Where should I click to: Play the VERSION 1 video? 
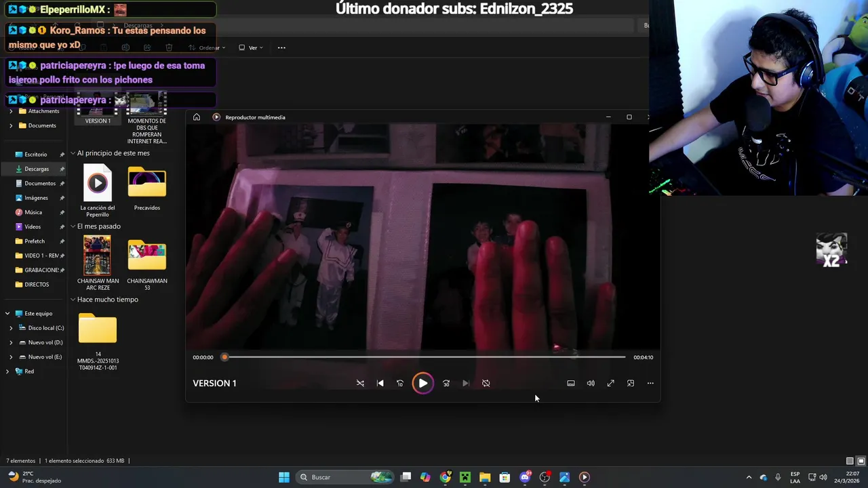422,384
